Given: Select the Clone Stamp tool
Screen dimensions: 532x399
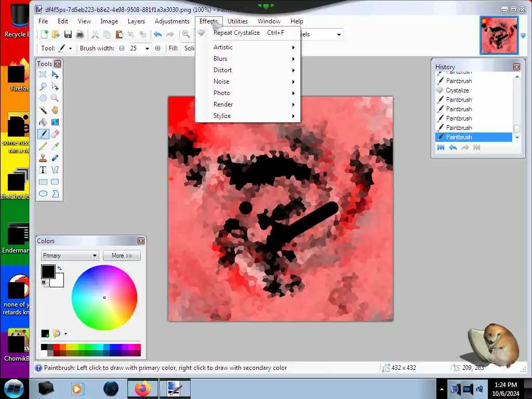Looking at the screenshot, I should point(43,158).
